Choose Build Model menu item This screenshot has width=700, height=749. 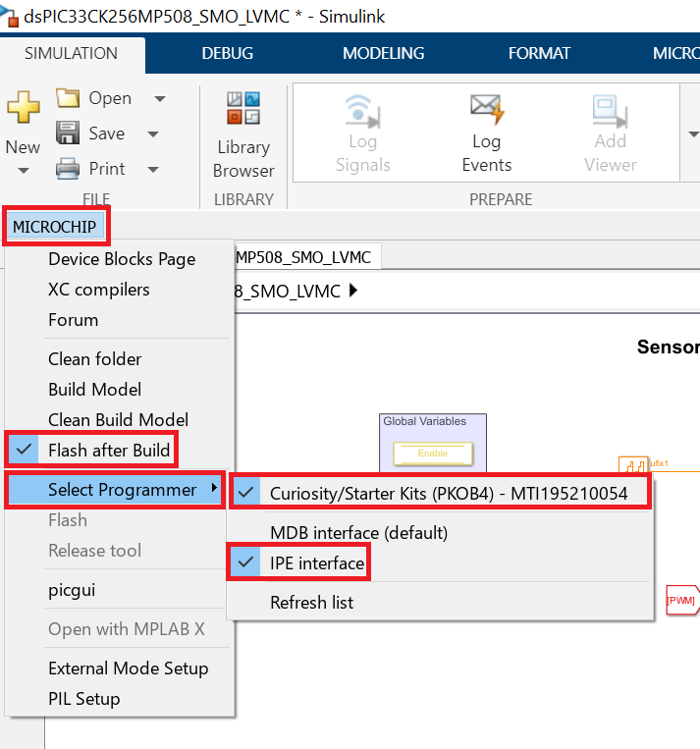click(94, 390)
